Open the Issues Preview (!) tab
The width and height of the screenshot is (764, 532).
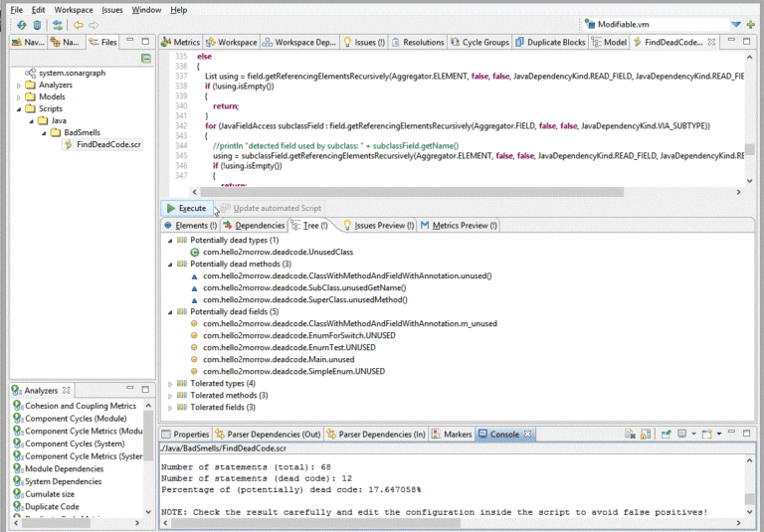coord(379,226)
